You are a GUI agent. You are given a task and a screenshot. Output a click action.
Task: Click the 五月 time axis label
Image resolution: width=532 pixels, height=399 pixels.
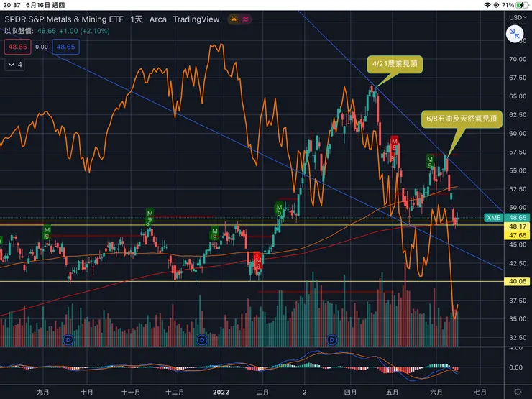pyautogui.click(x=393, y=393)
